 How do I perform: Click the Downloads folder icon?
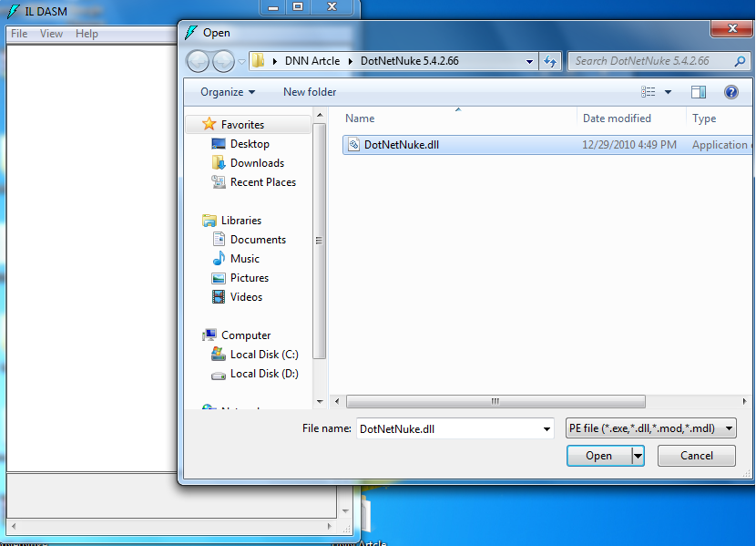(219, 162)
